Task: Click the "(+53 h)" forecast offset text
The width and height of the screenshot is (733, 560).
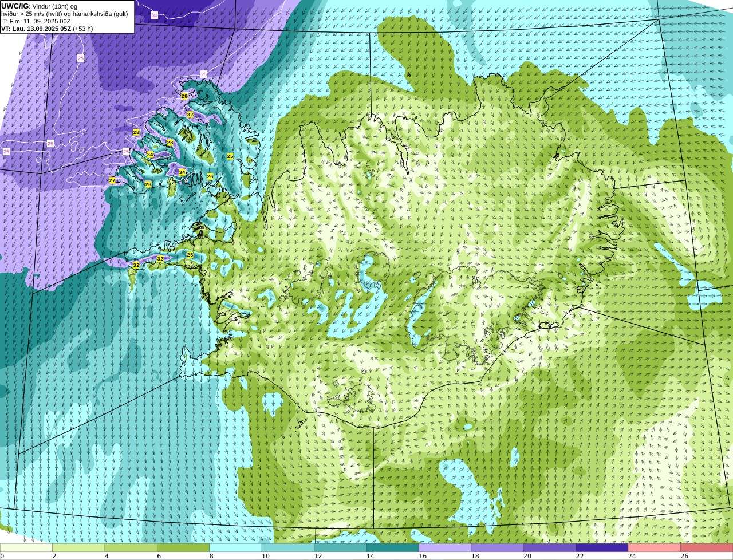Action: pyautogui.click(x=83, y=29)
